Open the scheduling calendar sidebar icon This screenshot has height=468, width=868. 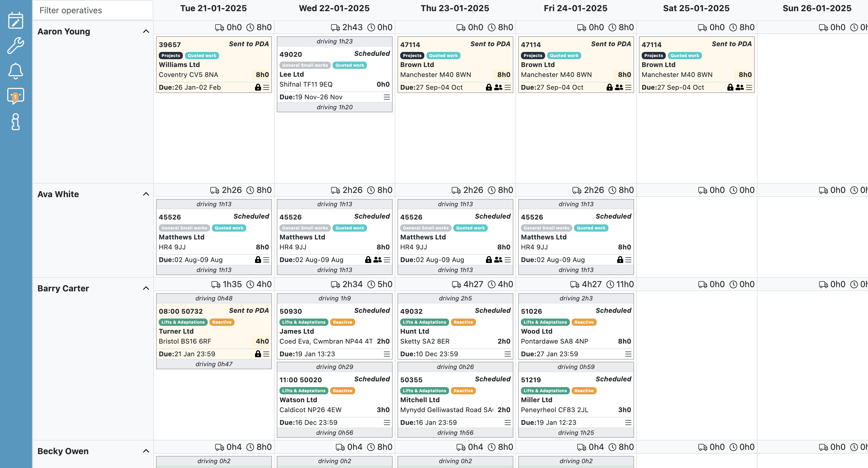pyautogui.click(x=15, y=20)
